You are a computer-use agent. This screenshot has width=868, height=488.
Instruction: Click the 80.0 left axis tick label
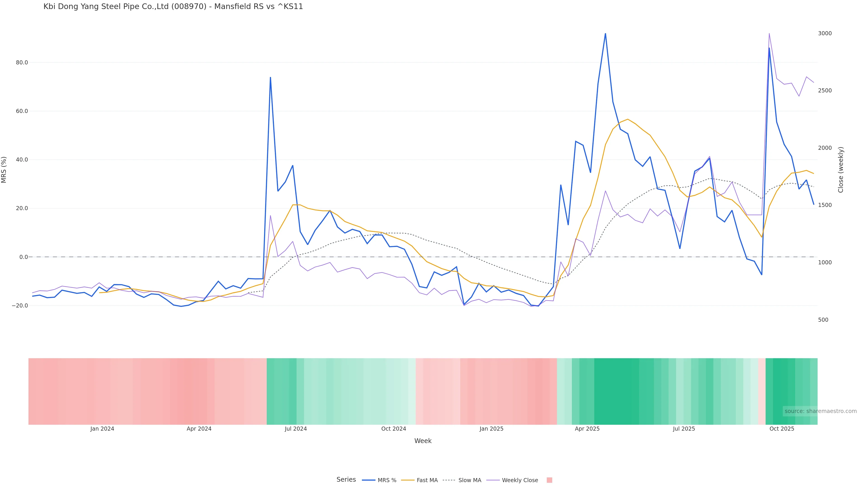tap(22, 63)
